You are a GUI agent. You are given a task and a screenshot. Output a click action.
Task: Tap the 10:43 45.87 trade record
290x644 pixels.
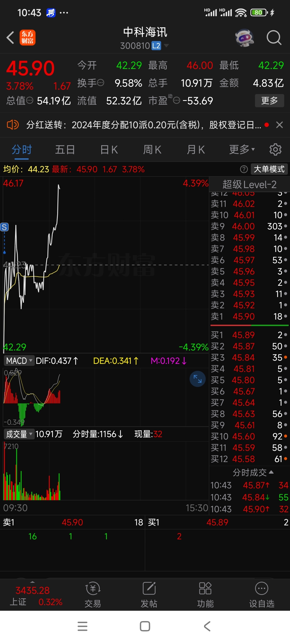coord(249,485)
